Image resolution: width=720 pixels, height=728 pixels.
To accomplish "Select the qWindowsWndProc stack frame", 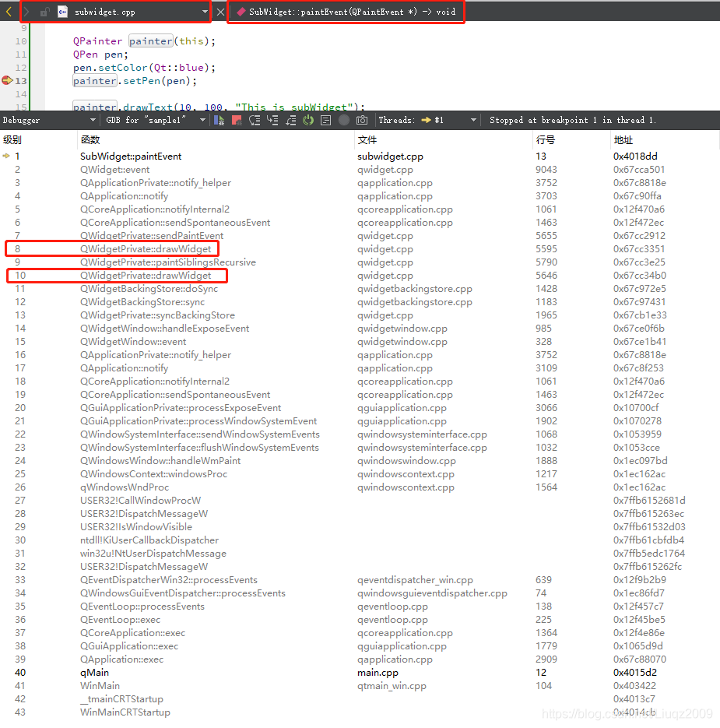I will [360, 487].
